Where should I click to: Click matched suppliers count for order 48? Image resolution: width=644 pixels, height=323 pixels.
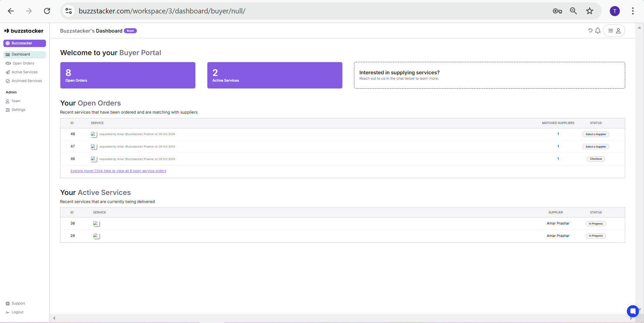pos(558,134)
